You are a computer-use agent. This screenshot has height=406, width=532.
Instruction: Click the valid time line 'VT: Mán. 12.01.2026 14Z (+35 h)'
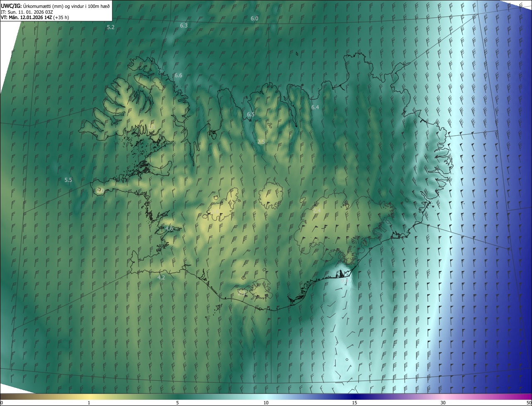coord(35,17)
